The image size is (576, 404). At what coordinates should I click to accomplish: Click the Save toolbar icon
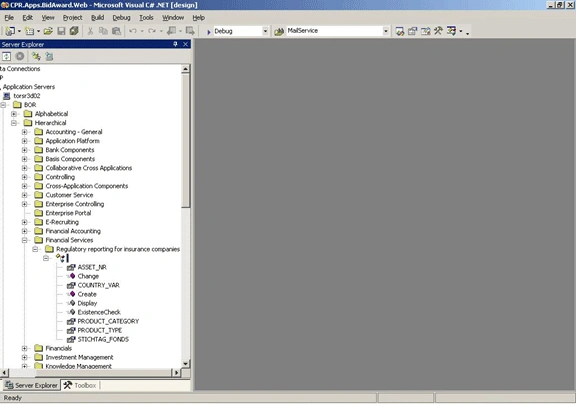(61, 31)
